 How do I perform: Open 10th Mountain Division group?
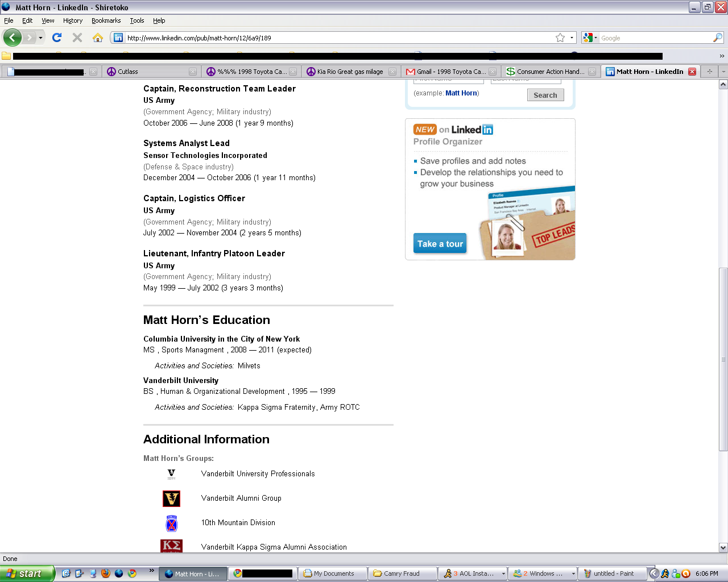tap(238, 522)
